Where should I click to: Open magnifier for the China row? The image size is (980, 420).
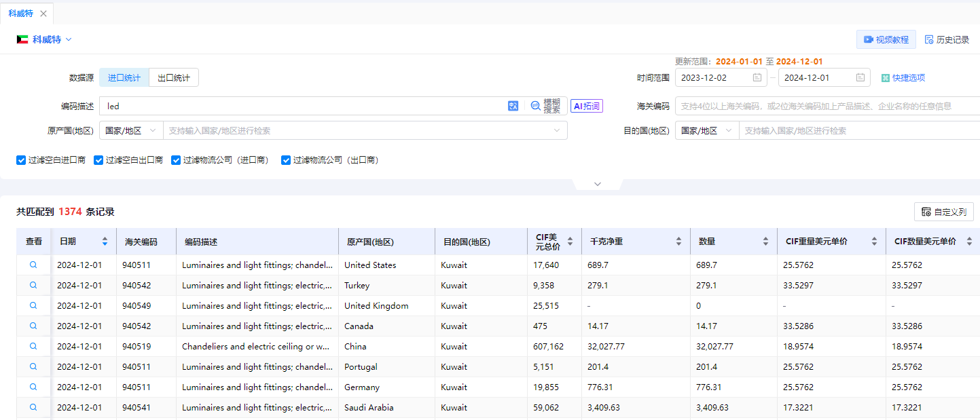tap(33, 346)
